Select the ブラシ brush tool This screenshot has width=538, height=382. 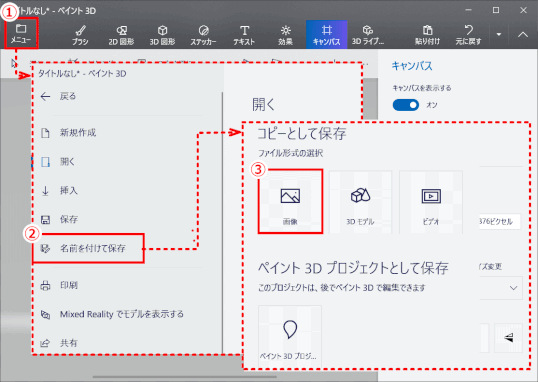[80, 35]
